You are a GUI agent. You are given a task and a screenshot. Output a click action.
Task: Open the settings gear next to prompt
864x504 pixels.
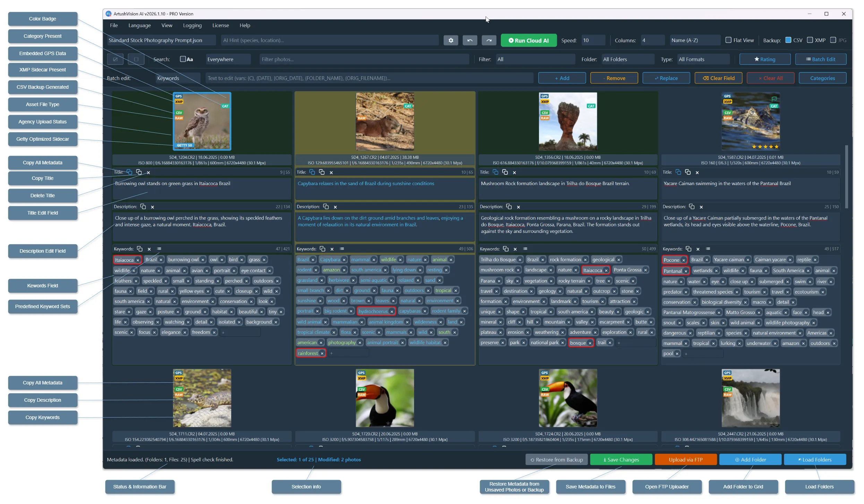click(451, 40)
